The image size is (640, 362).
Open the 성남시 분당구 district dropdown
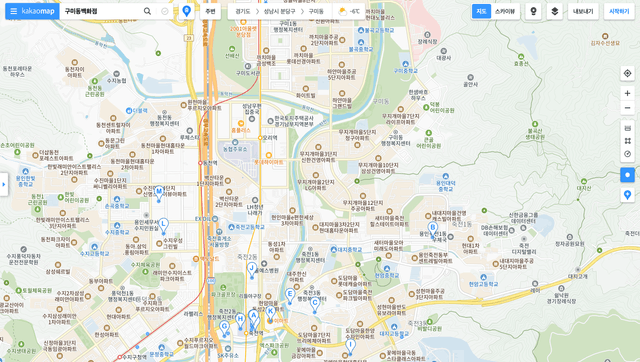(x=279, y=11)
